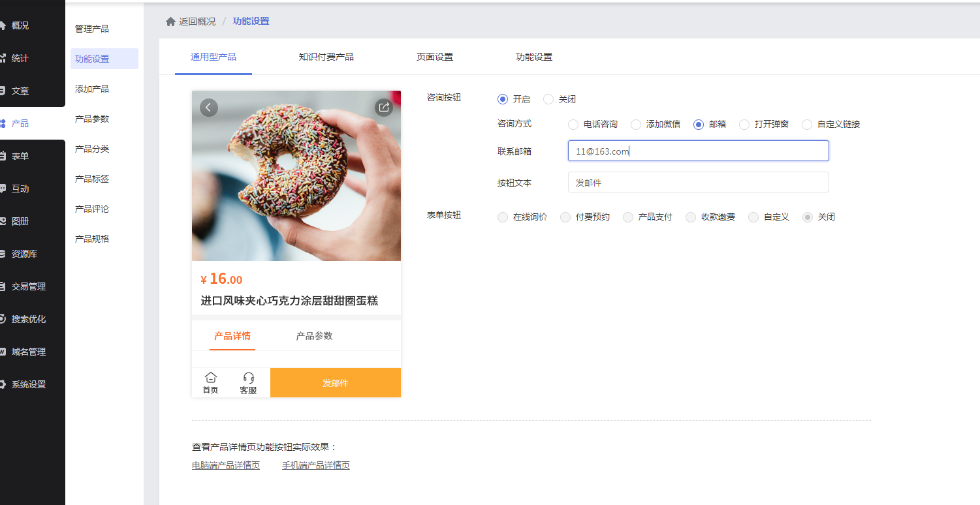Image resolution: width=980 pixels, height=505 pixels.
Task: Click the 按钮文本 input field
Action: point(698,183)
